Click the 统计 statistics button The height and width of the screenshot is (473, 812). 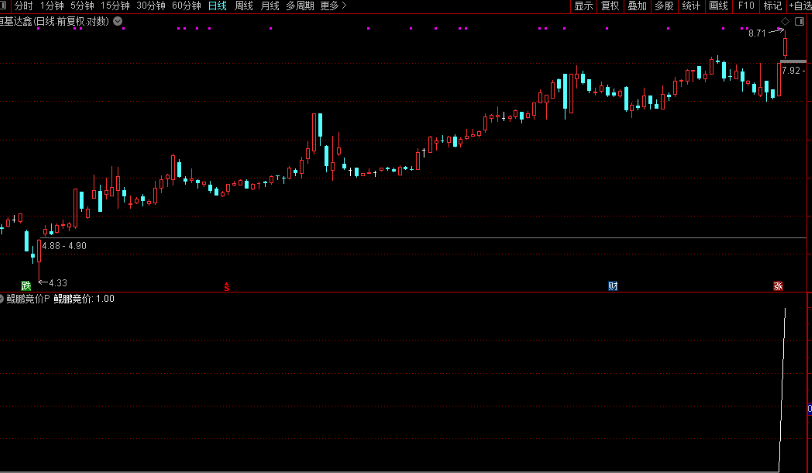point(691,6)
